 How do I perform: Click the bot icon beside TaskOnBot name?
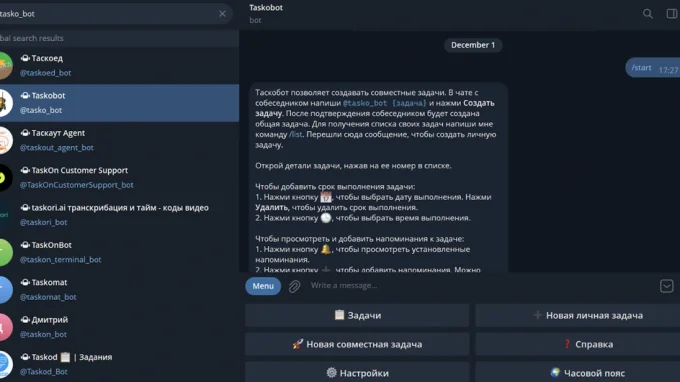pos(25,245)
